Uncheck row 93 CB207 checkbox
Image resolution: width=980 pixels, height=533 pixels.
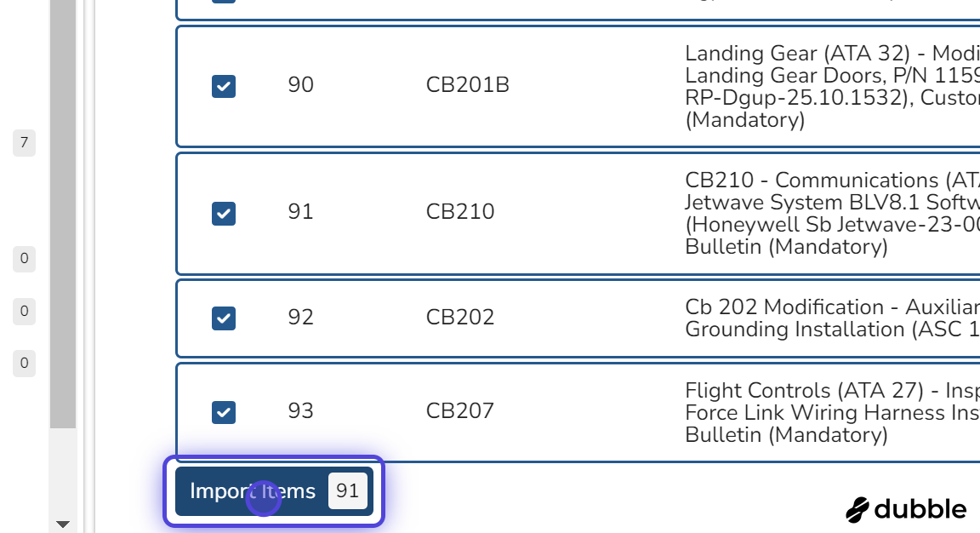click(224, 412)
